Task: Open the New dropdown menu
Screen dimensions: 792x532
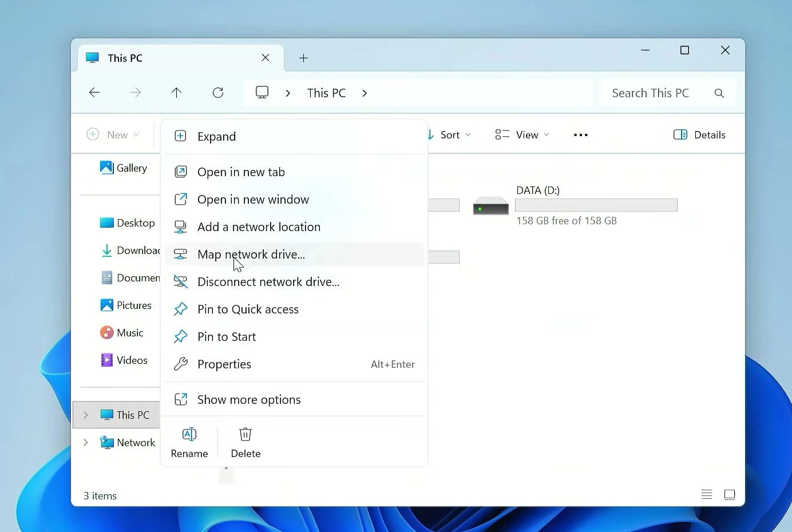Action: [113, 135]
